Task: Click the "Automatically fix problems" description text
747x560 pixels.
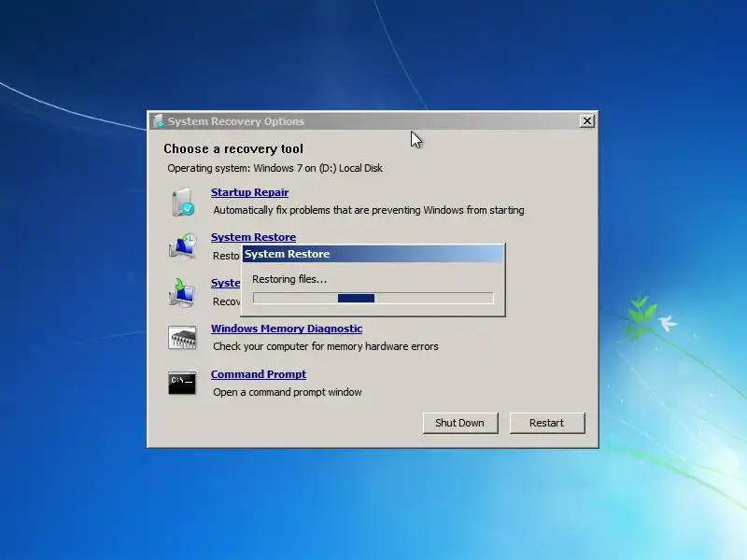Action: pyautogui.click(x=369, y=210)
